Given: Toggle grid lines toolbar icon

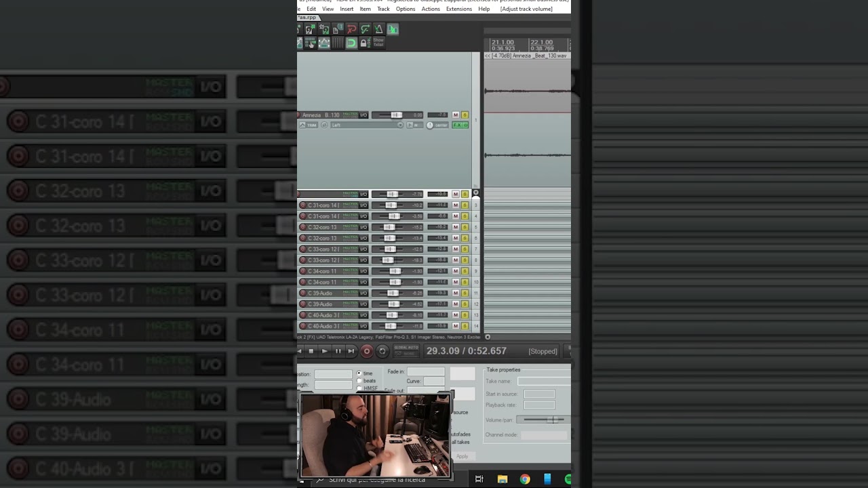Looking at the screenshot, I should coord(337,43).
